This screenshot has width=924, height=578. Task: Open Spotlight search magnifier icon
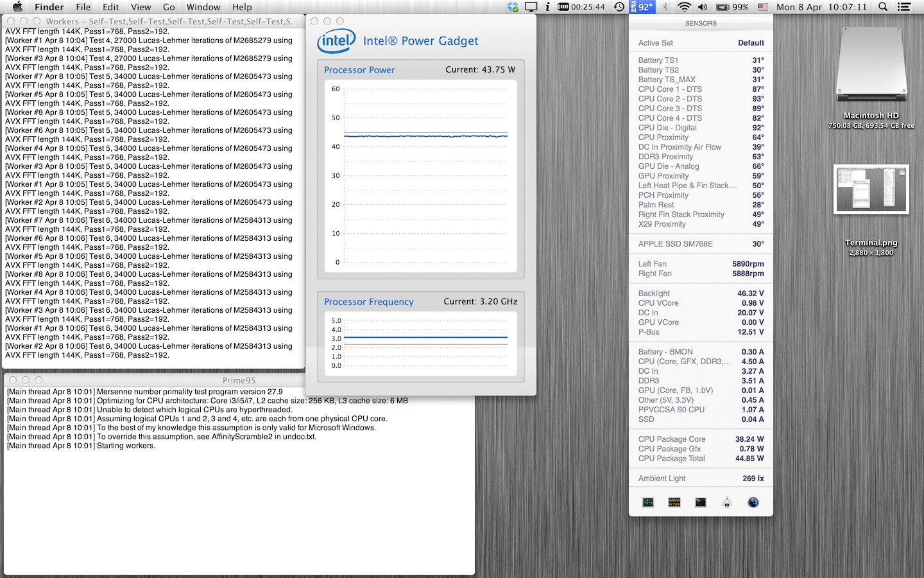point(883,7)
